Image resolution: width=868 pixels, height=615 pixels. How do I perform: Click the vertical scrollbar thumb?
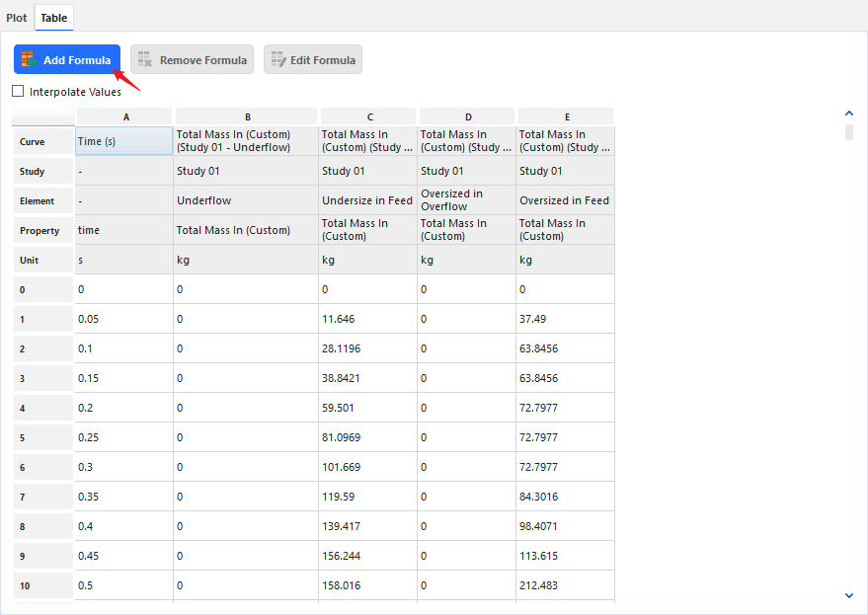849,132
